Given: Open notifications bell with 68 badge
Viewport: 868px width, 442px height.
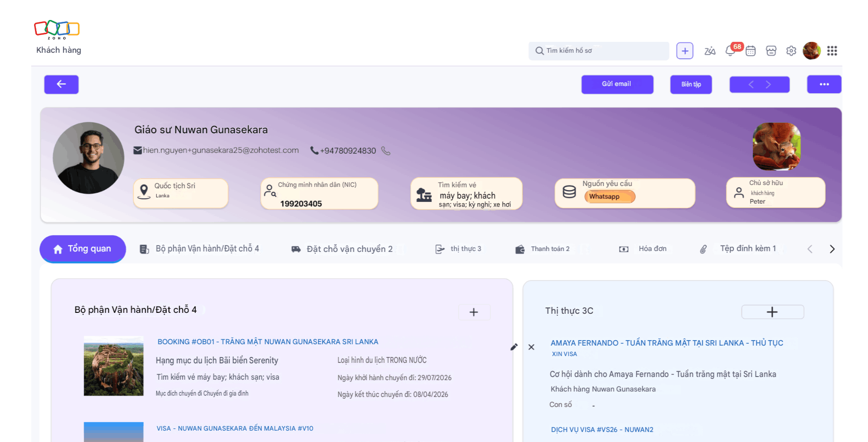Looking at the screenshot, I should [730, 51].
